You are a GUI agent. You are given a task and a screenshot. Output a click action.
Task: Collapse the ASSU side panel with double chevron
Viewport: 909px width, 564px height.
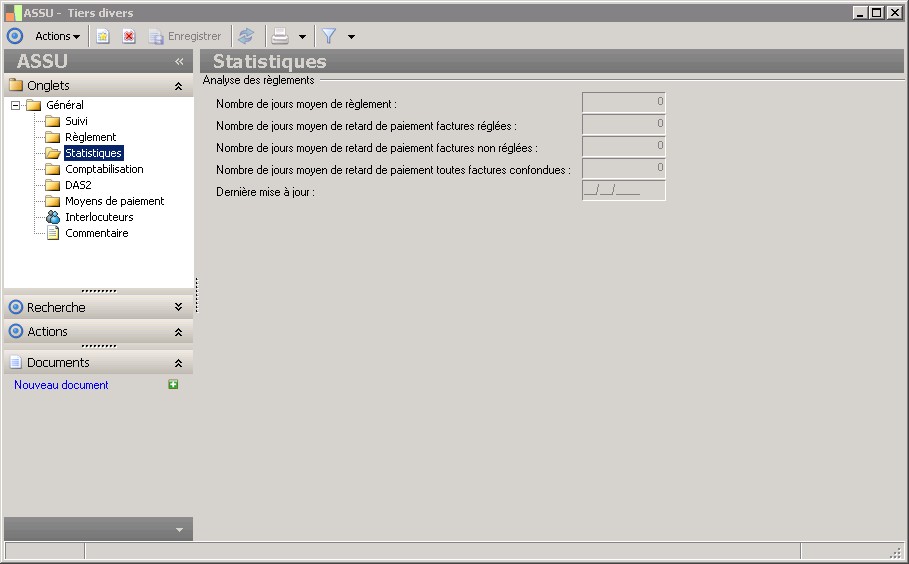[x=179, y=61]
